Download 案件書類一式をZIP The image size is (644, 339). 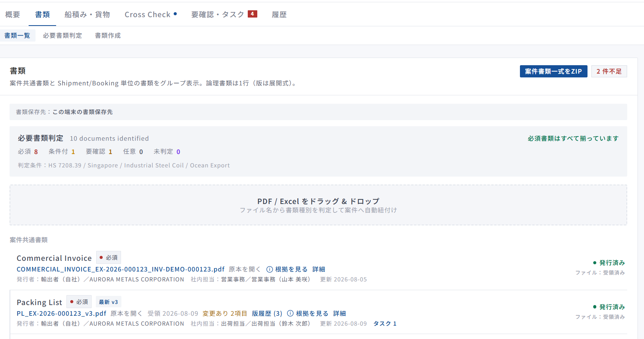(x=554, y=71)
